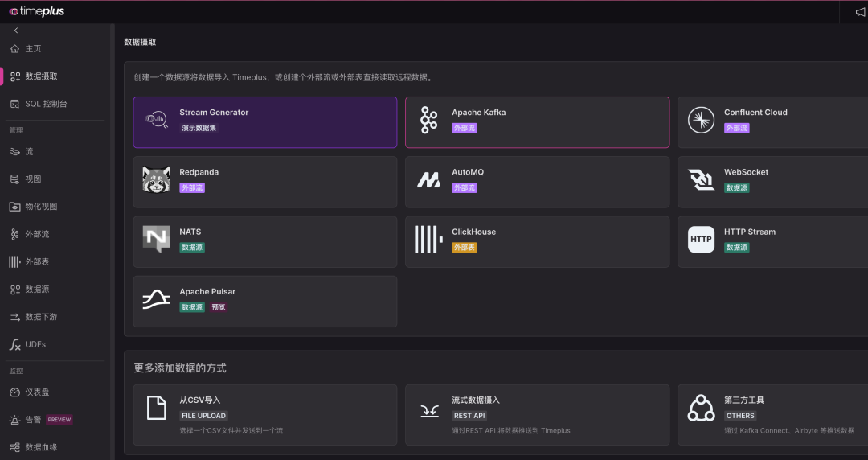Click the 仪表盘 dashboard icon

(15, 392)
